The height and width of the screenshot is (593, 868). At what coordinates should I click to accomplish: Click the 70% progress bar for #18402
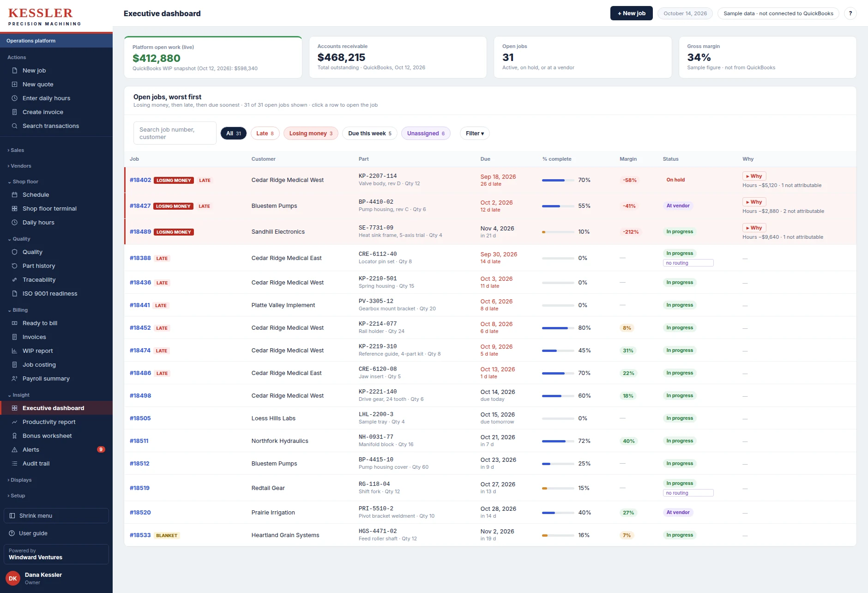click(558, 180)
